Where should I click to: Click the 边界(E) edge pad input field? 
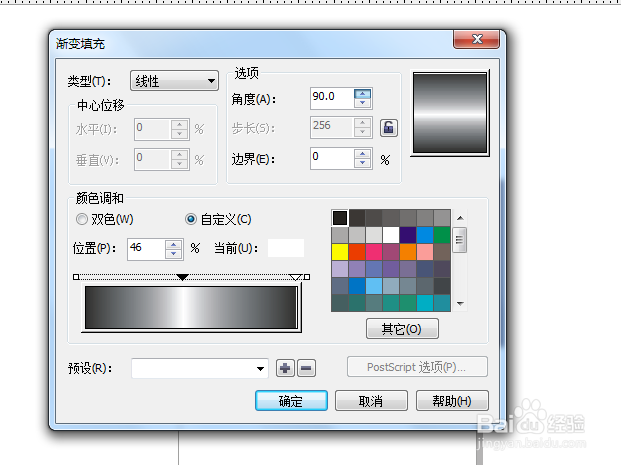click(x=332, y=158)
